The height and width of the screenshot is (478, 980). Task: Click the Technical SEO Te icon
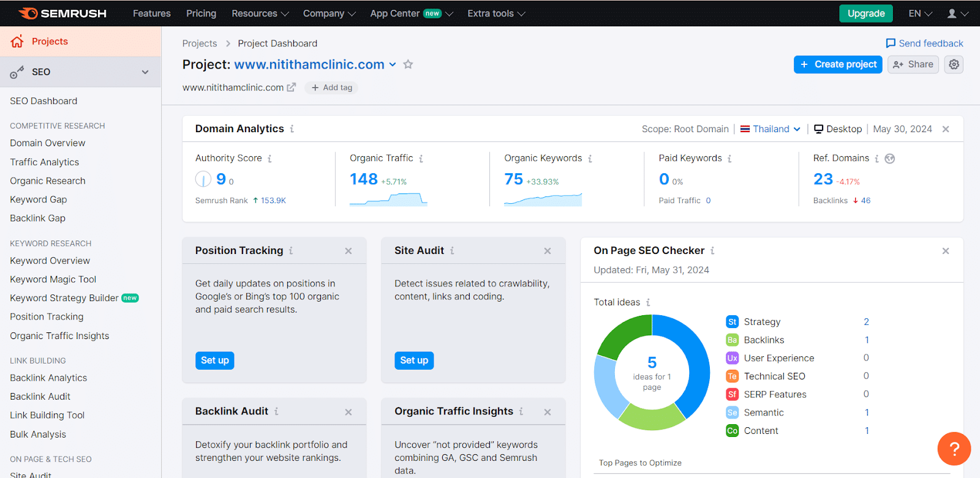pos(732,376)
